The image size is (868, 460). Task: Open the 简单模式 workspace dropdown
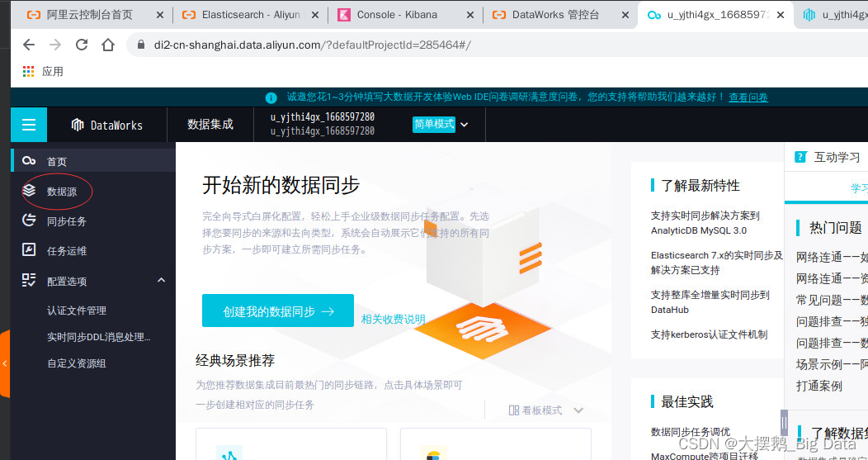441,124
